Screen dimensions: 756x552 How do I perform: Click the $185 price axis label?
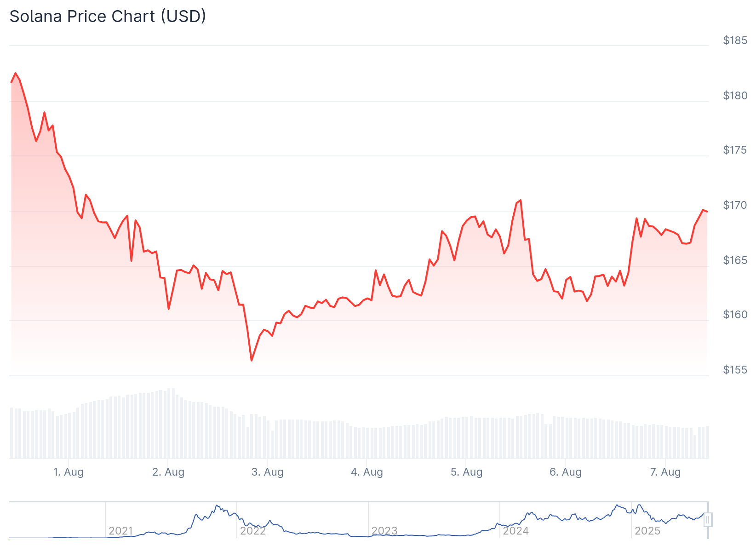pyautogui.click(x=735, y=40)
